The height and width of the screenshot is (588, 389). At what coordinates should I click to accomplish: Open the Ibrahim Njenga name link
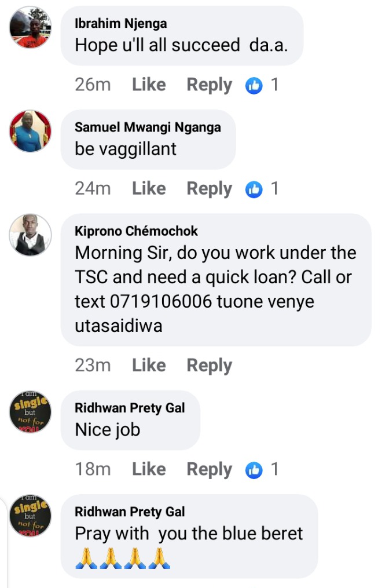[120, 24]
